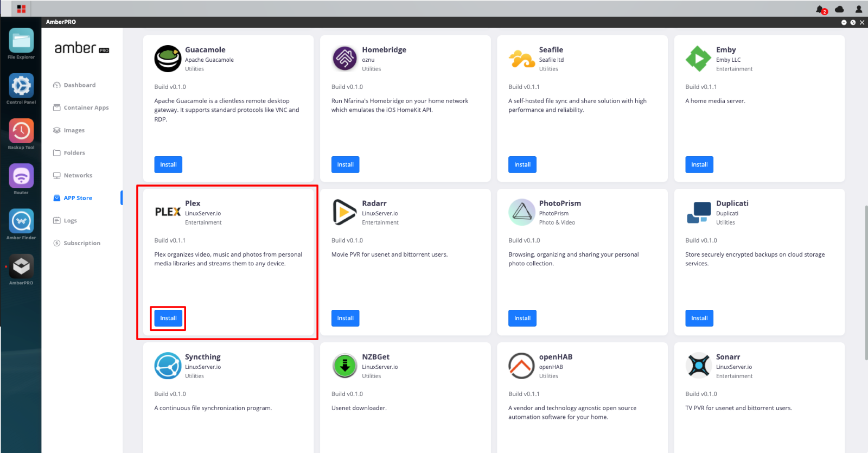Image resolution: width=868 pixels, height=453 pixels.
Task: Click the Duplicati app icon
Action: [x=699, y=212]
